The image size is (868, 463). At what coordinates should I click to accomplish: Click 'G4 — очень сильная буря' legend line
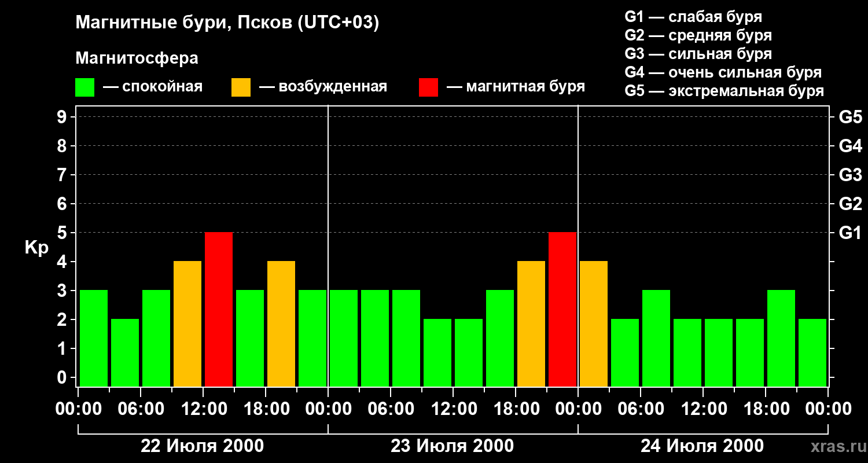pos(723,72)
